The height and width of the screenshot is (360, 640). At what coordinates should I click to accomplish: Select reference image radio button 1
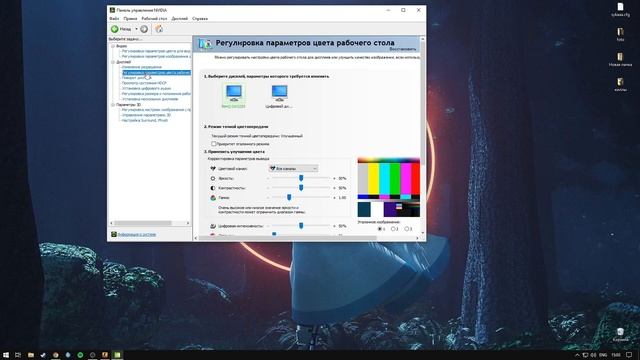pos(380,229)
